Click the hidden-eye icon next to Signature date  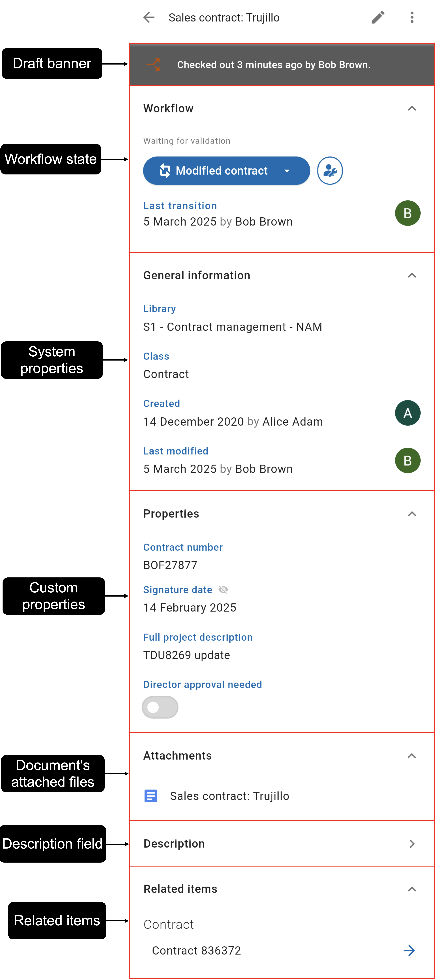tap(223, 590)
